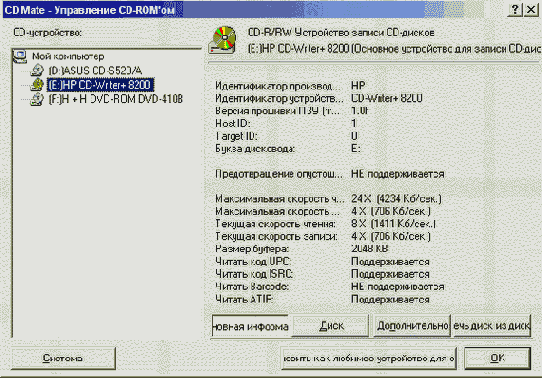Click the CD-устройство label above the tree
542x378 pixels.
pos(48,32)
